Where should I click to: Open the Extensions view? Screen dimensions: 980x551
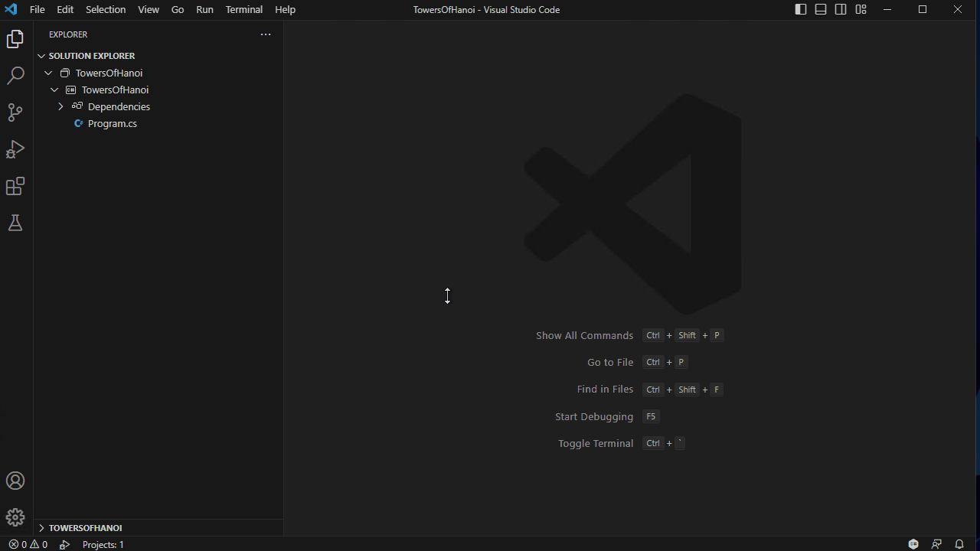point(15,186)
